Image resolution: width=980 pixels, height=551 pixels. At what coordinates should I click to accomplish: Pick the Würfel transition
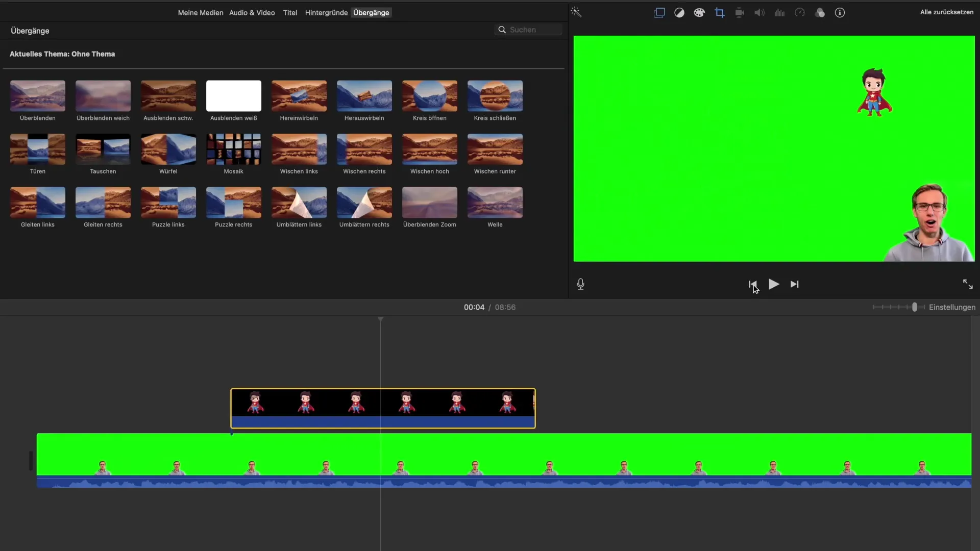[x=168, y=154]
